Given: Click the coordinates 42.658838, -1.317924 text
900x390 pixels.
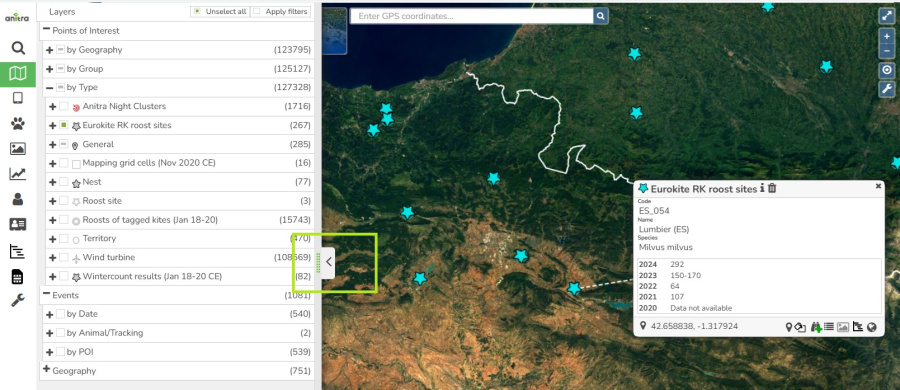Looking at the screenshot, I should (x=694, y=326).
